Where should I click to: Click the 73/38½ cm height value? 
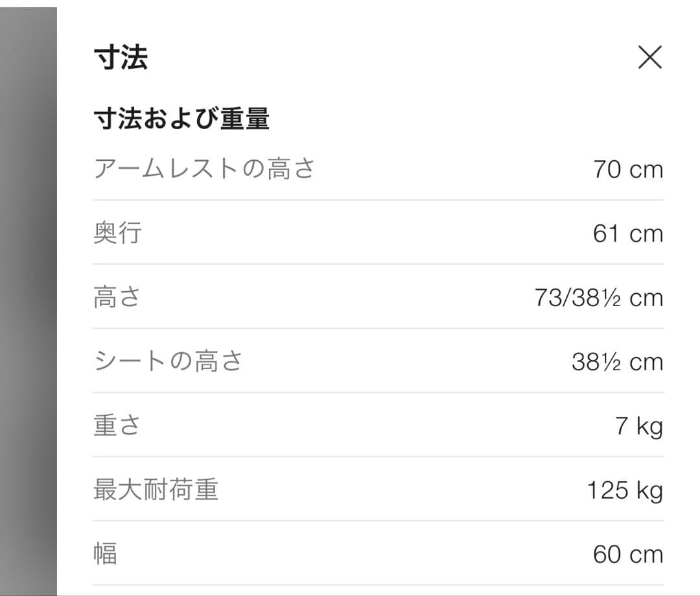[x=598, y=298]
